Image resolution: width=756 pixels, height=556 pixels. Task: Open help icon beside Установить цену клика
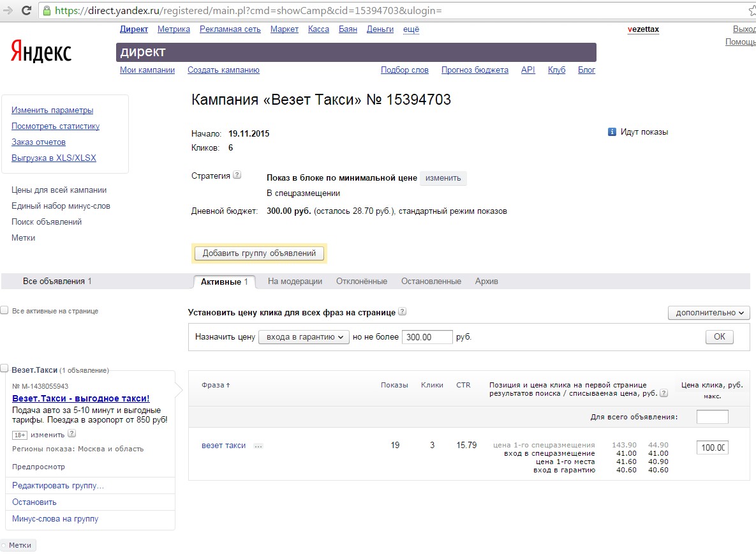403,312
